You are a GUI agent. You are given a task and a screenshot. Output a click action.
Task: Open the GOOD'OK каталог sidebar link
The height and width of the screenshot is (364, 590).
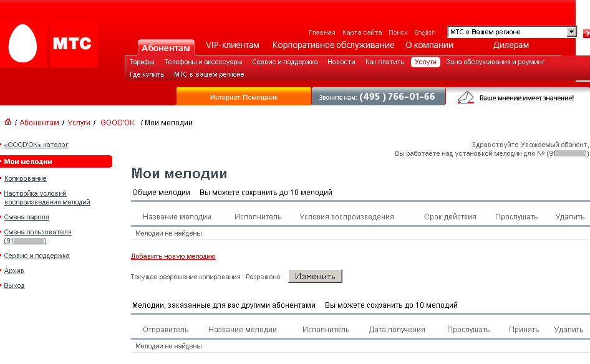(x=36, y=145)
